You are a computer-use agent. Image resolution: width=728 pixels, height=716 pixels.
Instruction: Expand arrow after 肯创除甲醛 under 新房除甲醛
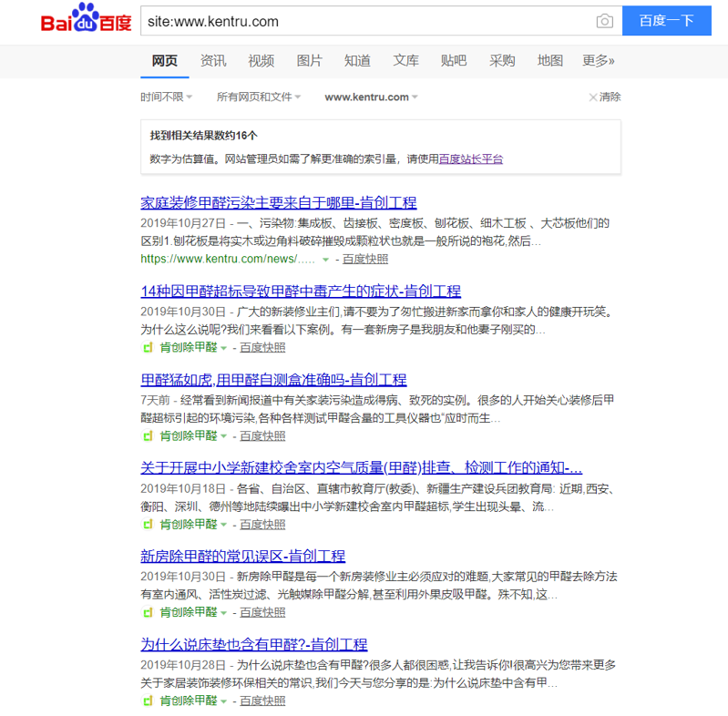[x=223, y=613]
